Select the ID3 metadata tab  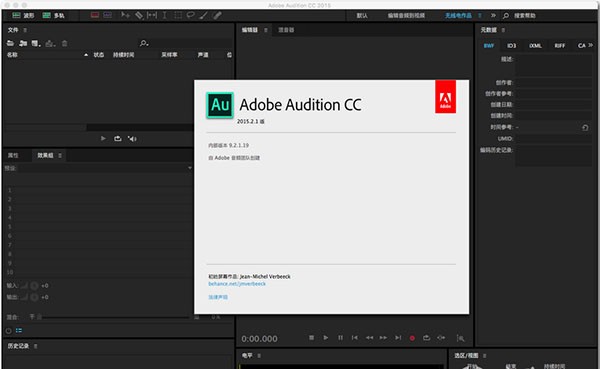(512, 46)
